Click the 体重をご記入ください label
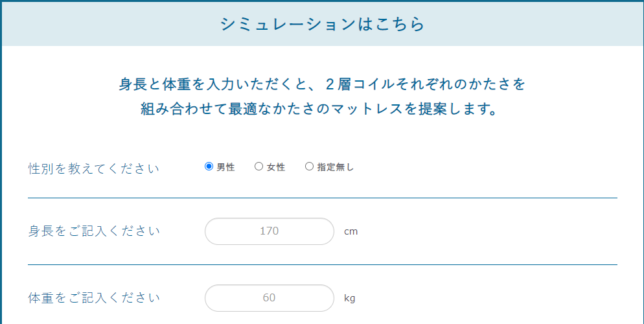This screenshot has width=644, height=324. [94, 298]
